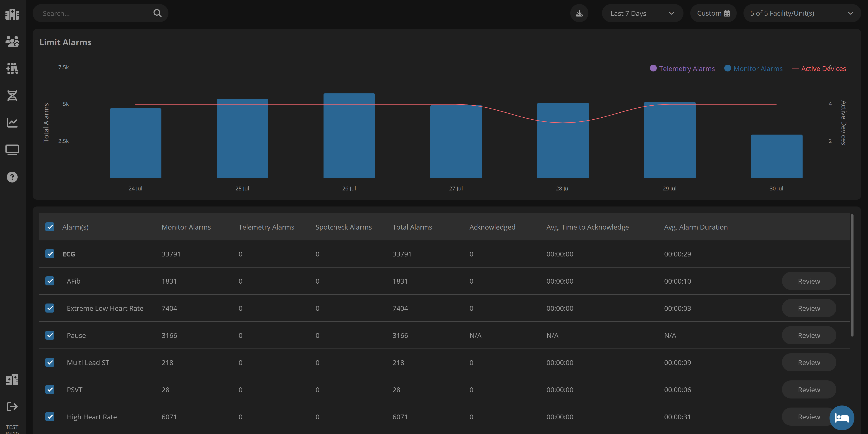Click the 26 Jul chart bar
Viewport: 868px width, 434px height.
(x=349, y=135)
